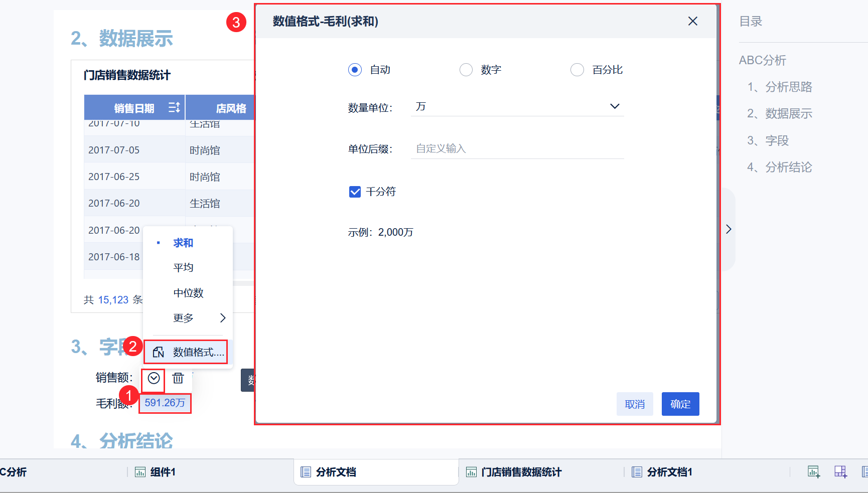868x493 pixels.
Task: Choose 平均 in the aggregation menu
Action: (183, 267)
